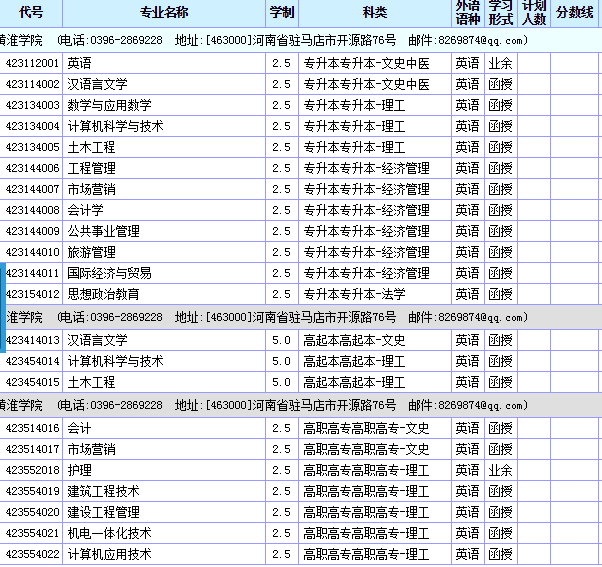Click 工程管理 major

[91, 168]
